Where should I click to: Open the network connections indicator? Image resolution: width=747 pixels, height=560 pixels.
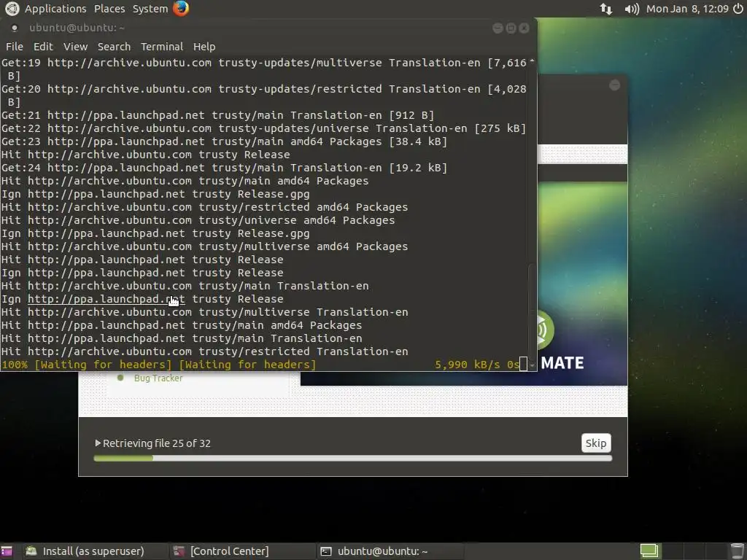coord(606,9)
